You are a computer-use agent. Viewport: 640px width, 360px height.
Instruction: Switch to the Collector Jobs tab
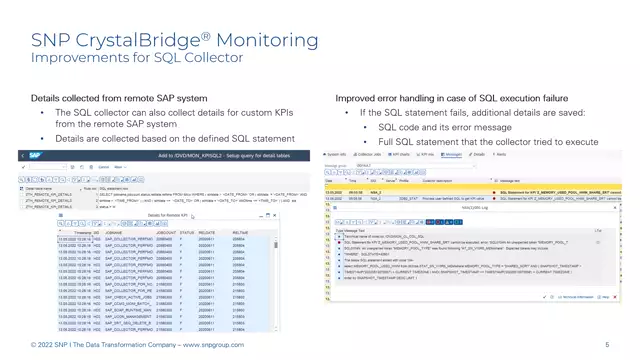(x=367, y=154)
